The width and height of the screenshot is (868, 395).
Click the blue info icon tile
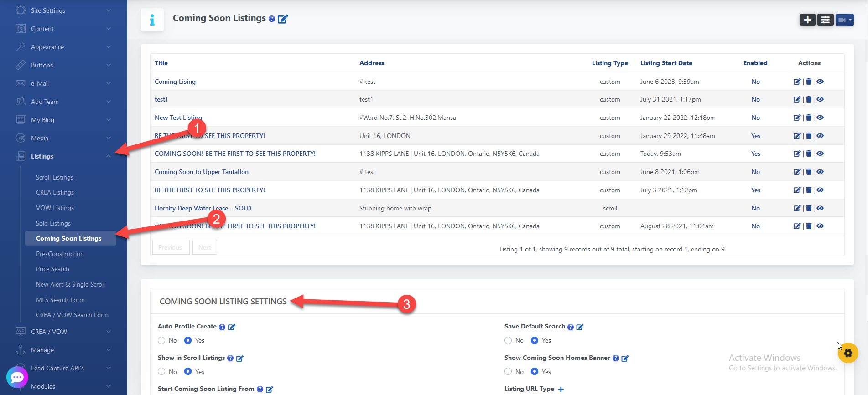click(152, 20)
